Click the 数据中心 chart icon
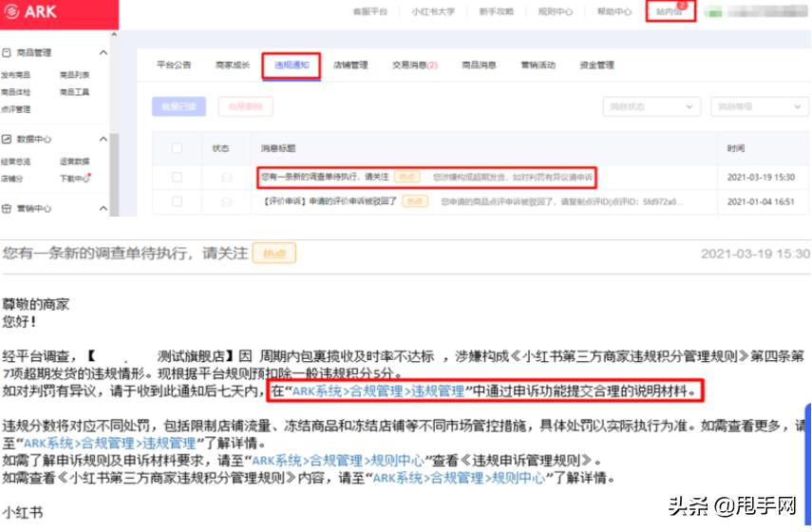 [7, 140]
